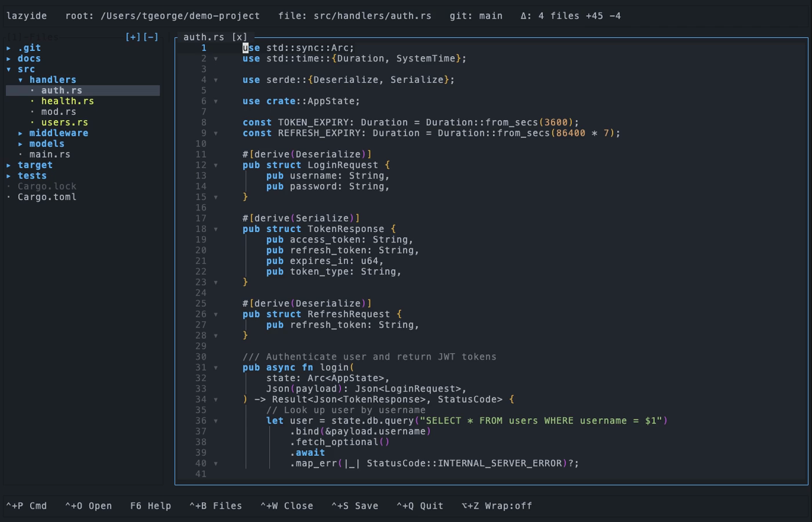
Task: Click the F6 Help shortcut
Action: point(150,506)
